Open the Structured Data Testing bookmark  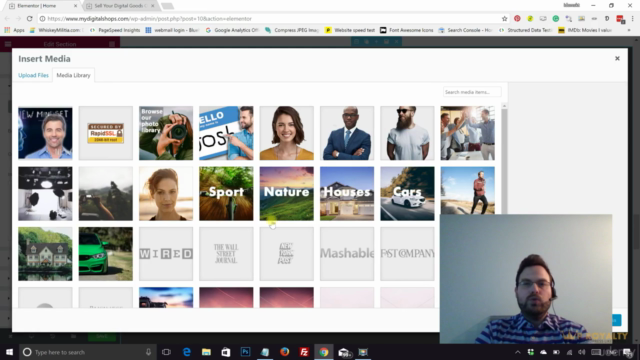pyautogui.click(x=526, y=30)
